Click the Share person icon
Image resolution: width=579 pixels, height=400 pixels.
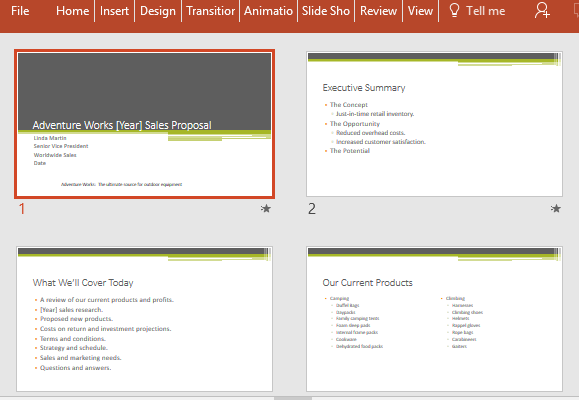pos(542,10)
